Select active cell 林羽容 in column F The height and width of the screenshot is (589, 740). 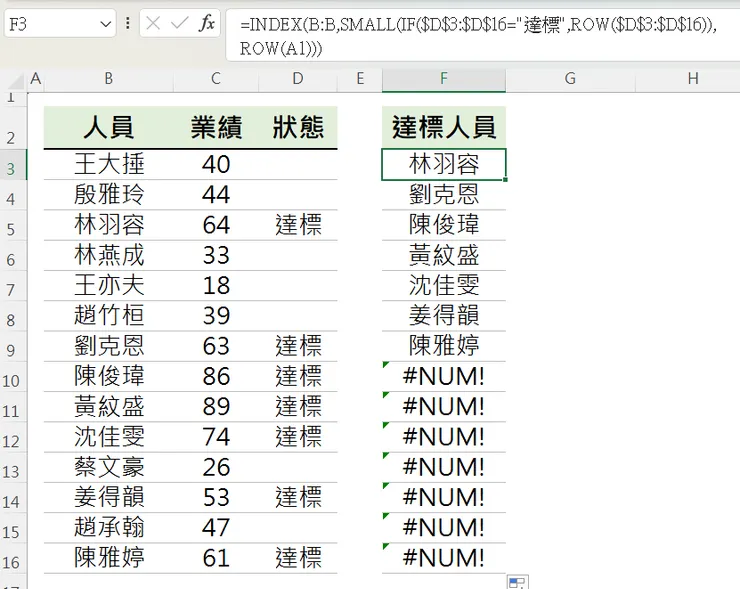point(444,164)
